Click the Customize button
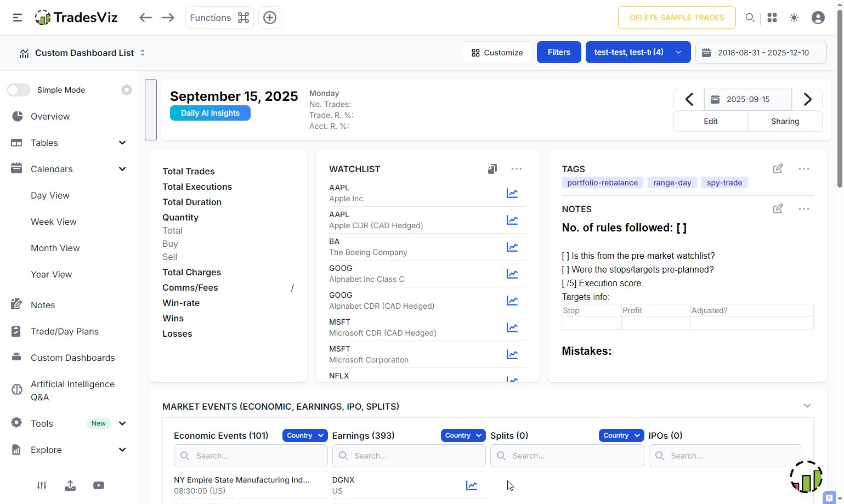The width and height of the screenshot is (844, 504). pyautogui.click(x=497, y=53)
